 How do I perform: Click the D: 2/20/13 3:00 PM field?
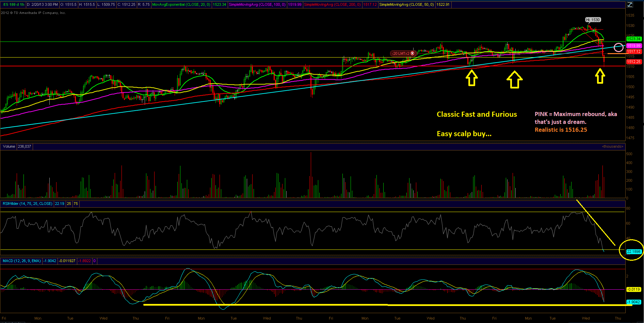pos(43,4)
